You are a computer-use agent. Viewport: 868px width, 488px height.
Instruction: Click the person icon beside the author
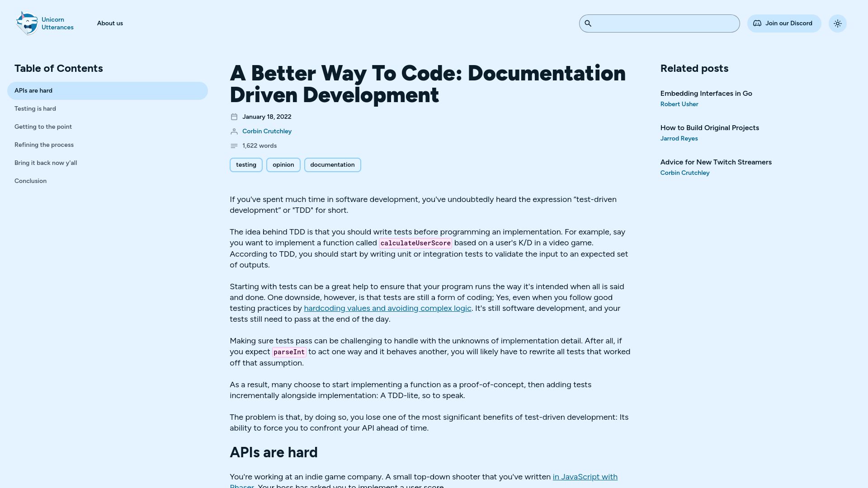[x=234, y=131]
